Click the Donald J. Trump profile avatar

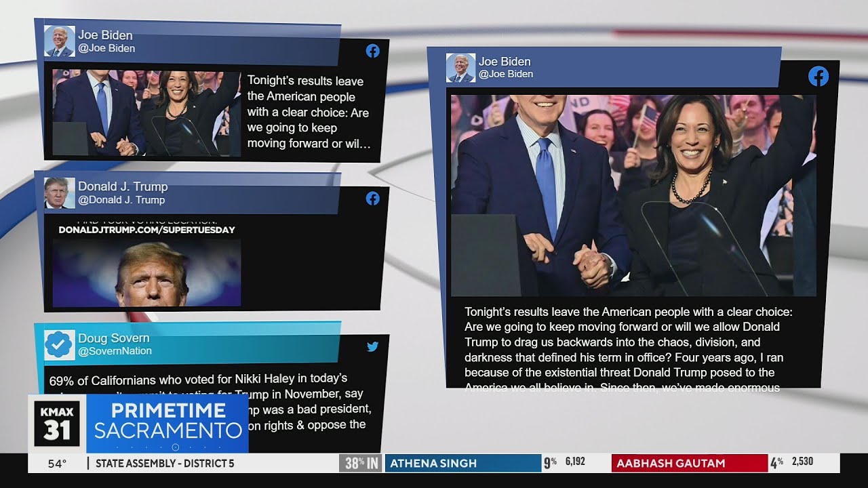[x=59, y=193]
